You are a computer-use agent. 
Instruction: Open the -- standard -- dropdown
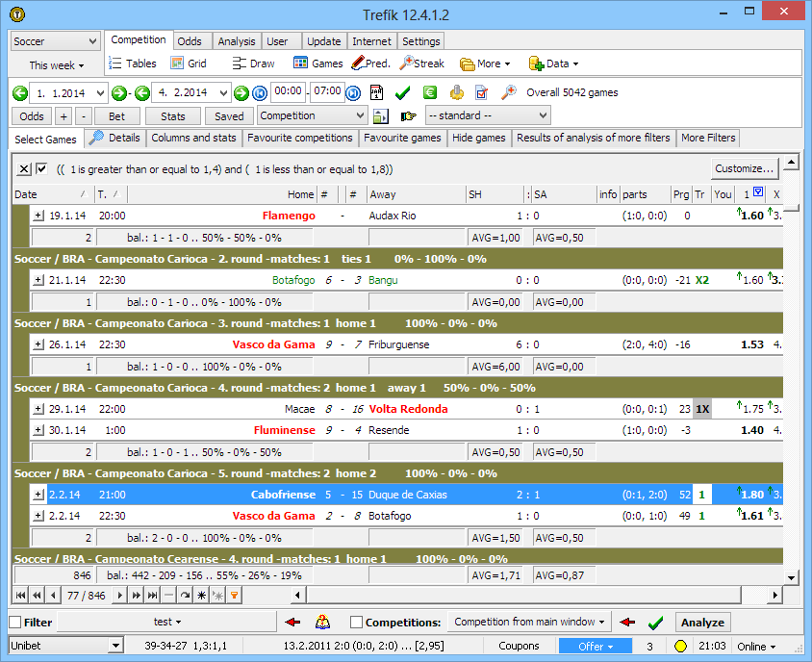coord(488,115)
